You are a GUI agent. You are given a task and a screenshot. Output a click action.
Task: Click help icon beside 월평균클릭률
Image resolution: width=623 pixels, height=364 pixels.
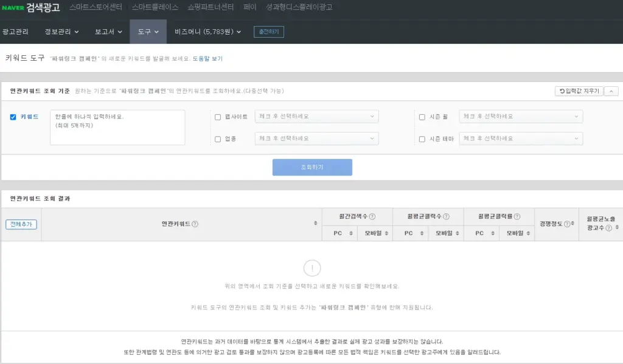tap(517, 216)
